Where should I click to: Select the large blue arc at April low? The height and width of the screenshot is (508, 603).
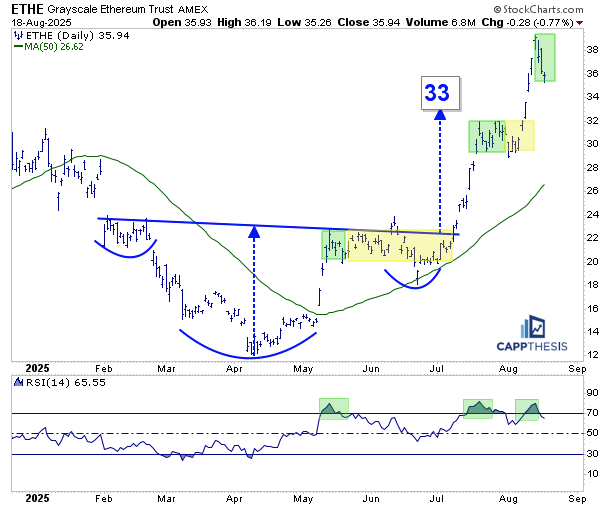(x=250, y=345)
